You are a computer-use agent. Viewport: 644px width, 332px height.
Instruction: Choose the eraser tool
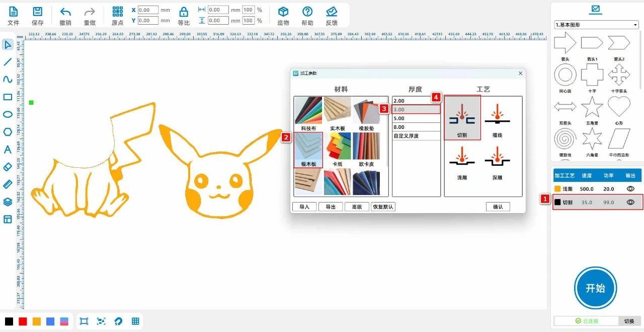(8, 167)
